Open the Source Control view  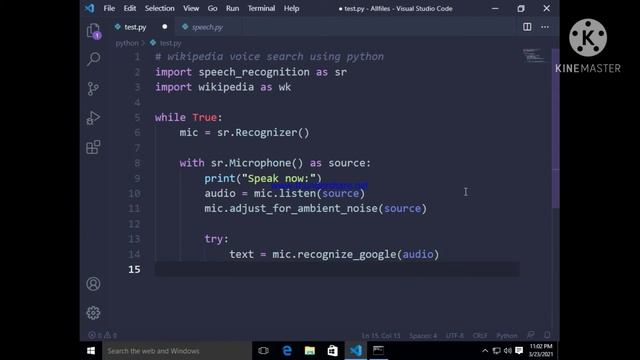point(93,89)
